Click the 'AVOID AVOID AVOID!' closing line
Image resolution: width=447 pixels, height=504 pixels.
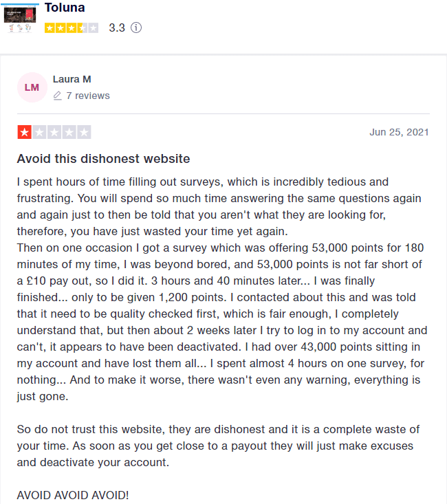(73, 495)
